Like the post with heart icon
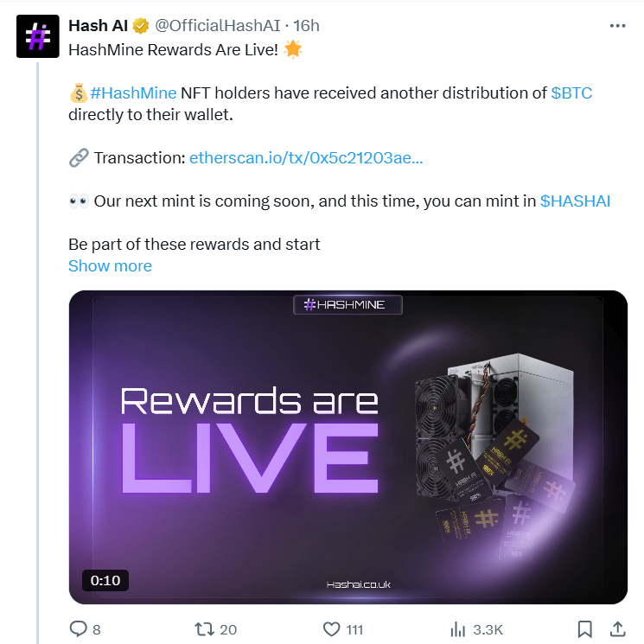 [332, 628]
